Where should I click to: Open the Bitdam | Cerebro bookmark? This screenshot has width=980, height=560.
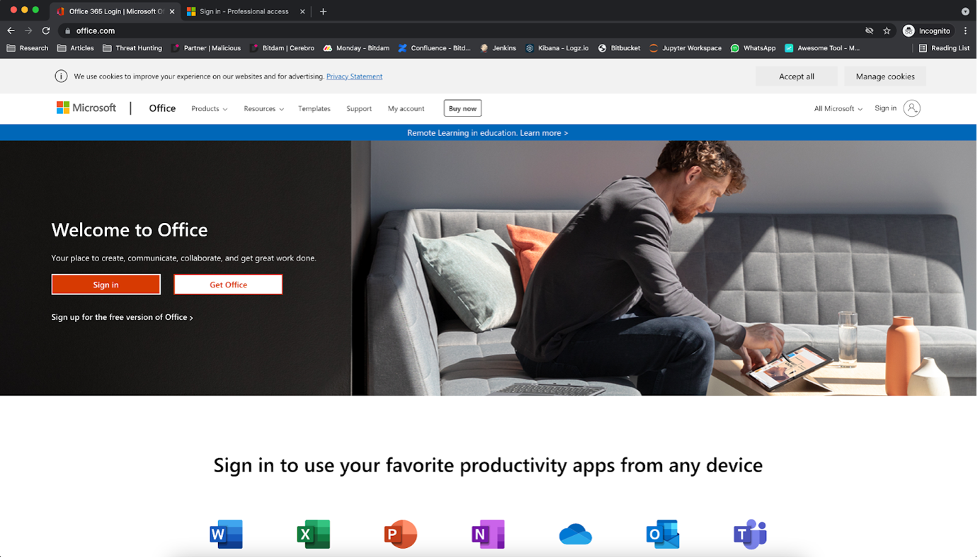[283, 48]
